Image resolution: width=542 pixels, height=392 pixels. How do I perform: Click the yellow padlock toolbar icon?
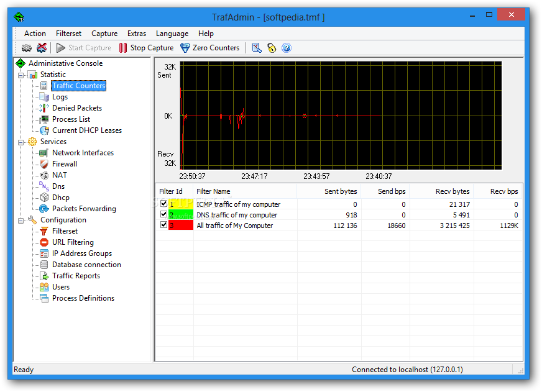pos(272,48)
